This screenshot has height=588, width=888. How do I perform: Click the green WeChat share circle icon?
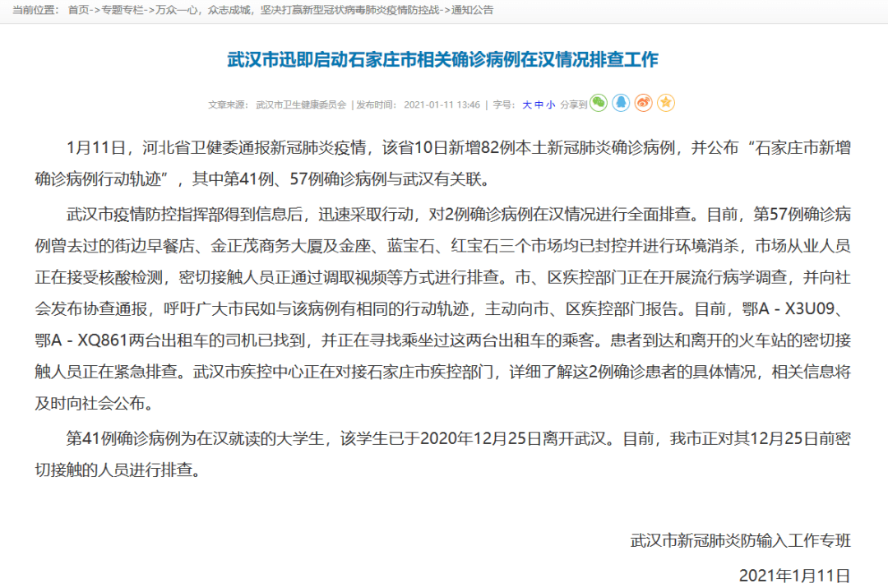click(x=599, y=103)
